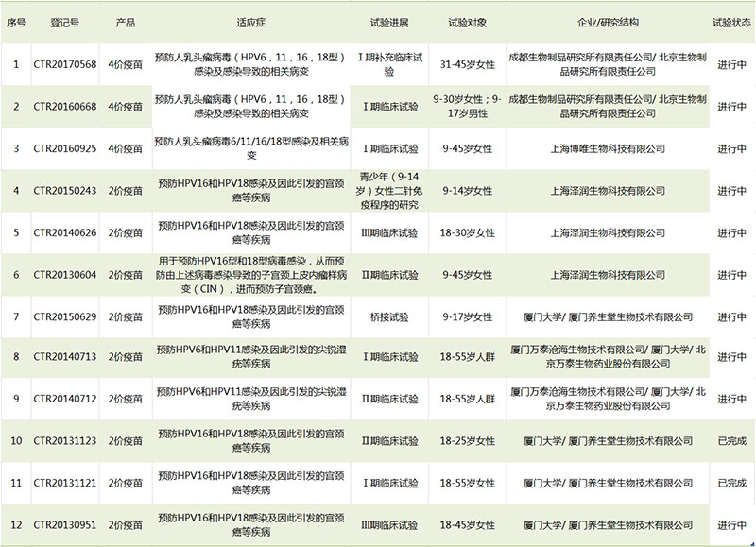Select registration number CTR20131123
The height and width of the screenshot is (547, 756).
click(x=65, y=441)
